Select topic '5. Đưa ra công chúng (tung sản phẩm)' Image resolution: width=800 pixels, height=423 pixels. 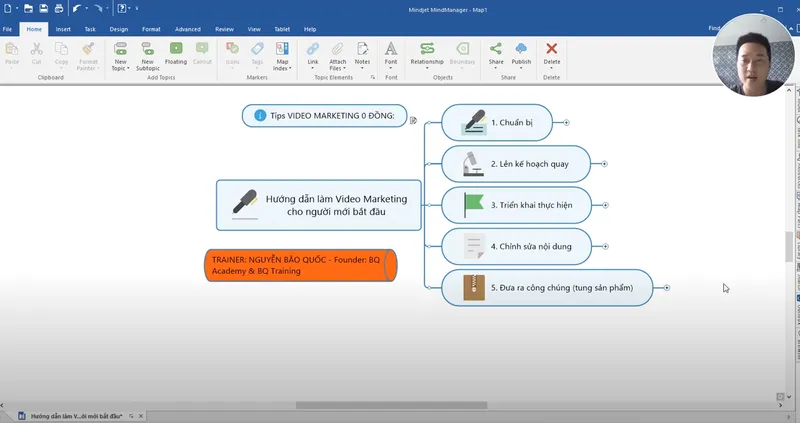coord(547,288)
